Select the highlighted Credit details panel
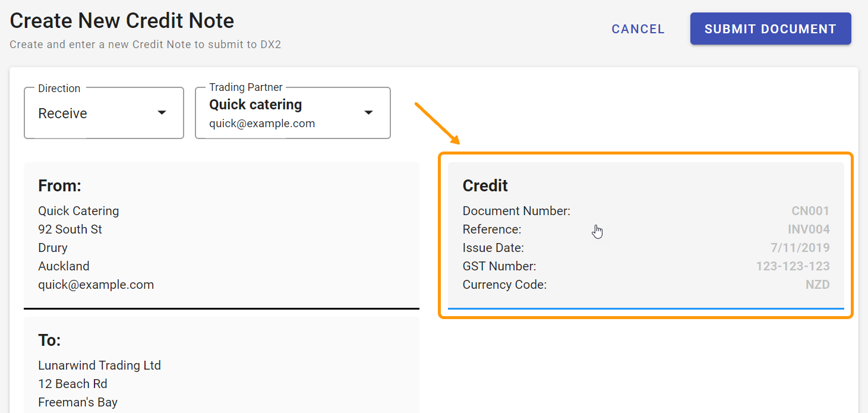Screen dimensions: 868x413 pyautogui.click(x=645, y=235)
